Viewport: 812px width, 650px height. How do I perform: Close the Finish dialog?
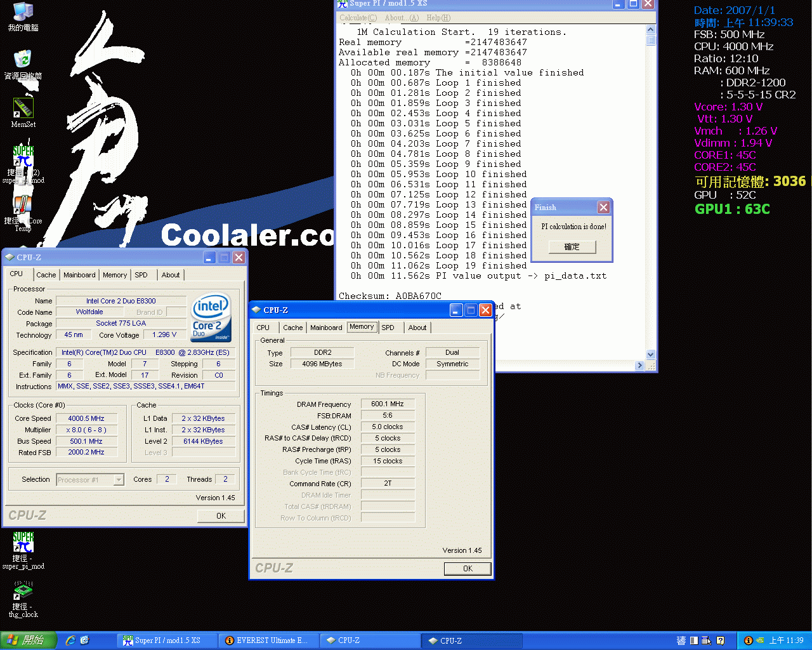pyautogui.click(x=603, y=207)
